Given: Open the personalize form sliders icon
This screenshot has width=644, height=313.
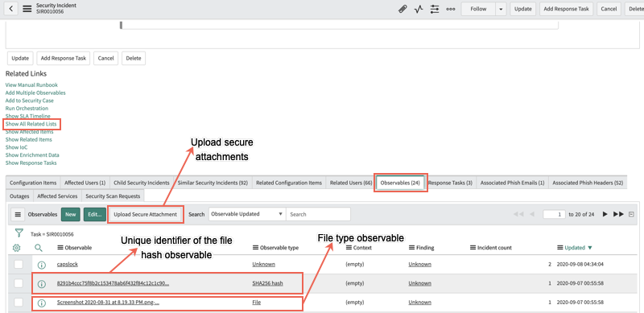Looking at the screenshot, I should [435, 9].
